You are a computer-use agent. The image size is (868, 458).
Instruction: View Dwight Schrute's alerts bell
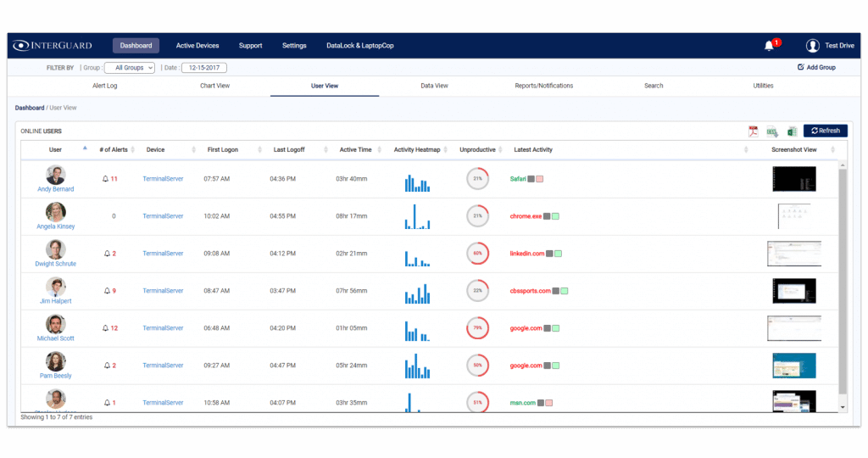coord(107,254)
